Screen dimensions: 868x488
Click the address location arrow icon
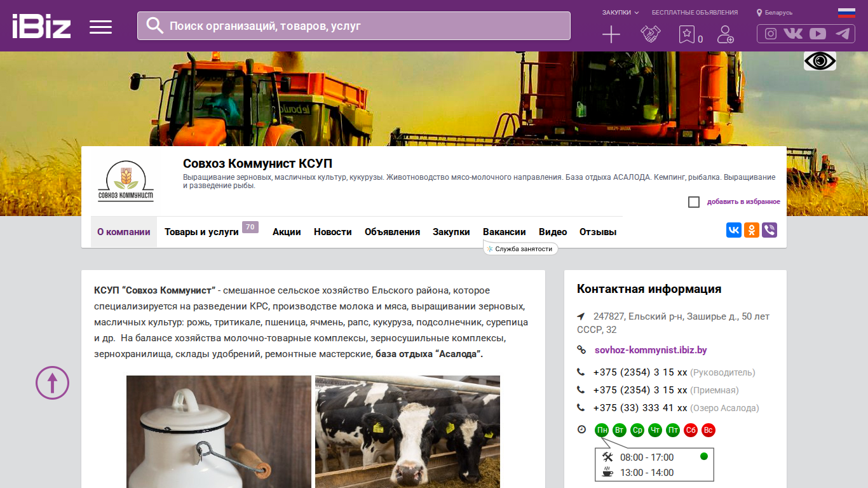[581, 316]
